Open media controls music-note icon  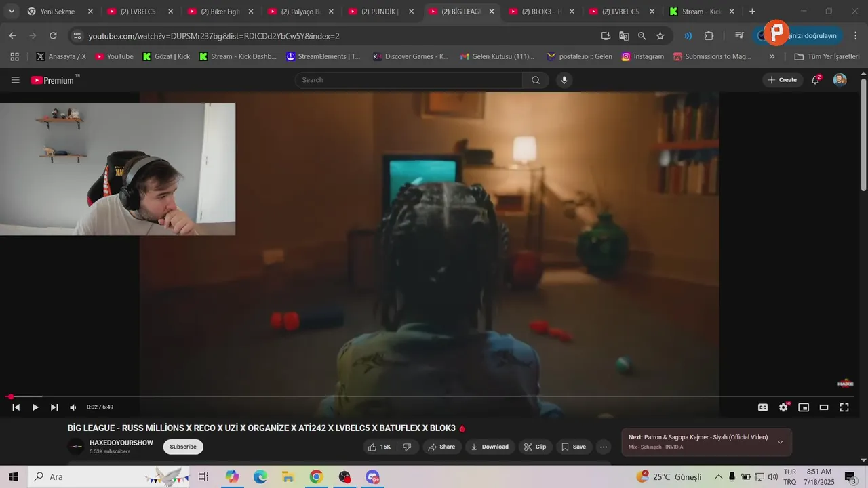click(739, 36)
